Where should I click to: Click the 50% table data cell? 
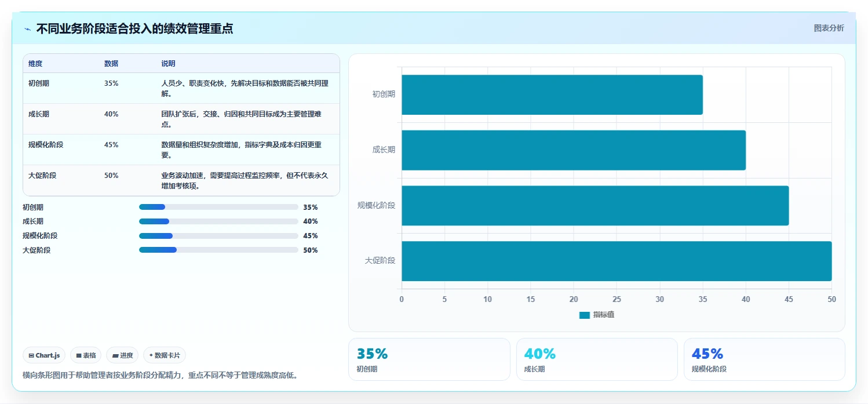pyautogui.click(x=111, y=176)
